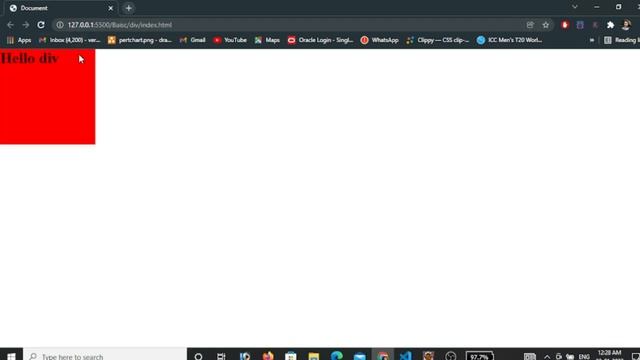
Task: Click the 97.7% battery indicator
Action: [x=480, y=356]
